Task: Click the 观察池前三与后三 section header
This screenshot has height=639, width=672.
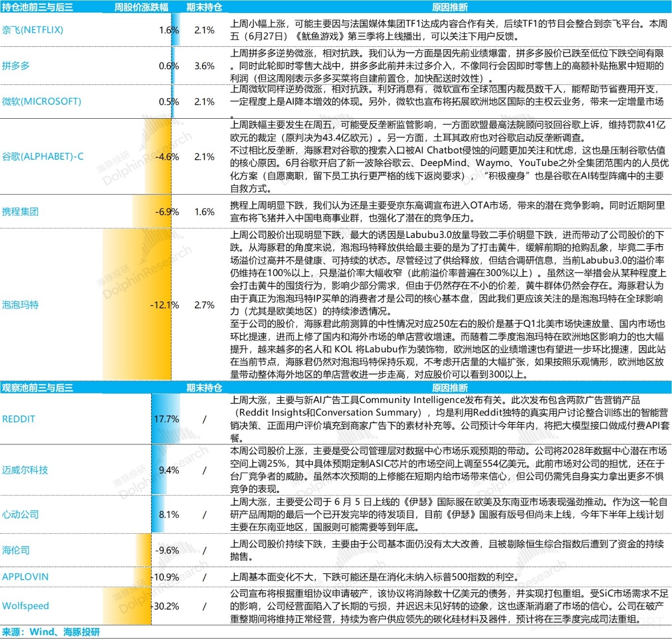Action: click(37, 388)
